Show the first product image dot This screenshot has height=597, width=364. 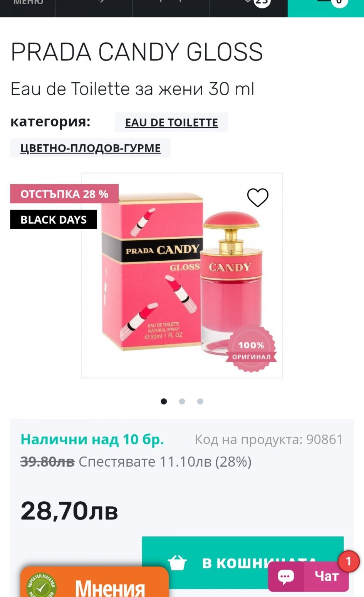click(x=164, y=401)
